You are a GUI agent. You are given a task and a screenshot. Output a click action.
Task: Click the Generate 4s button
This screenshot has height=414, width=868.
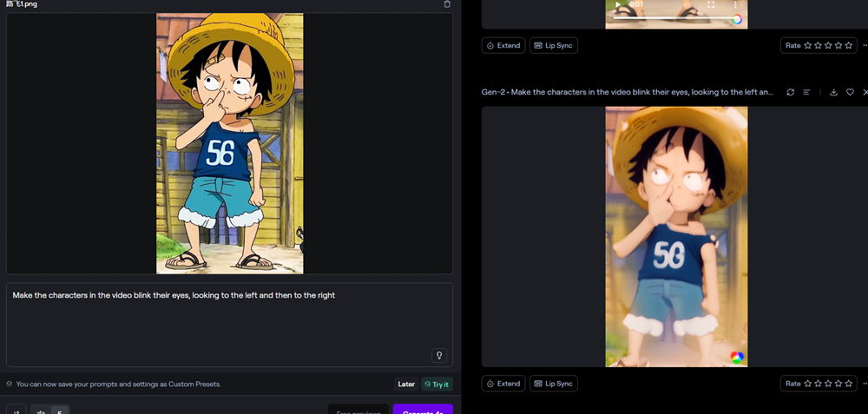click(x=423, y=411)
